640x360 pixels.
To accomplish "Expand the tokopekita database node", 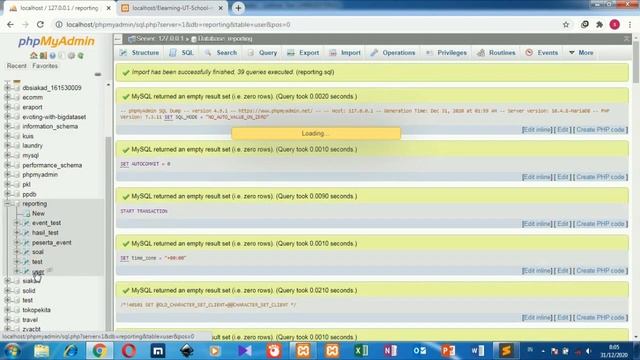I will click(7, 310).
